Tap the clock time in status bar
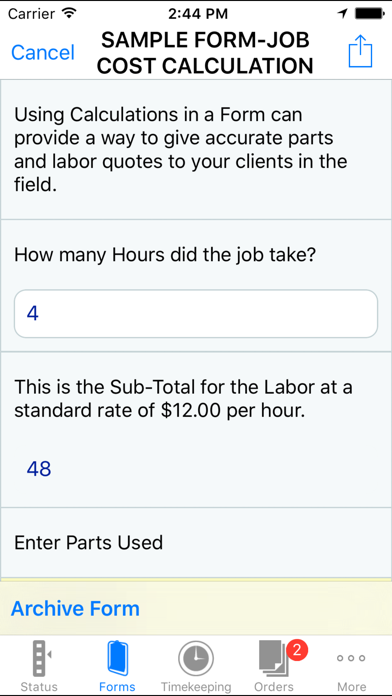 (198, 14)
